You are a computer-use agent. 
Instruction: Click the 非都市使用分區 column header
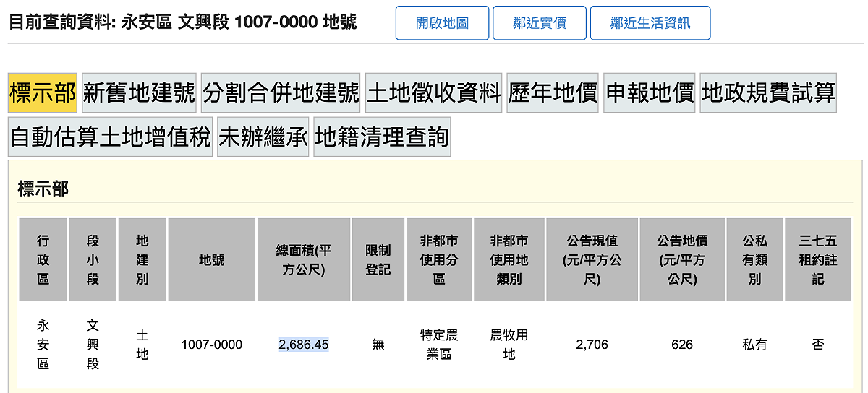[439, 259]
